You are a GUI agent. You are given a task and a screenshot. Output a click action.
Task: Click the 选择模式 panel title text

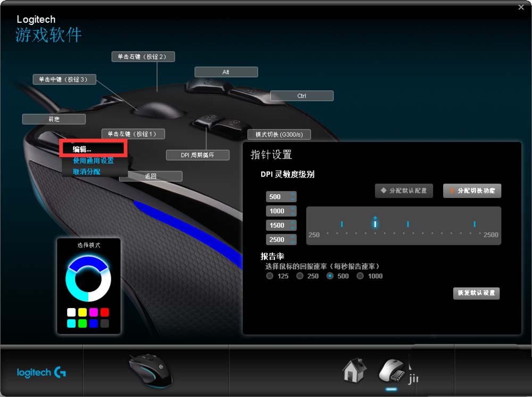[x=88, y=245]
